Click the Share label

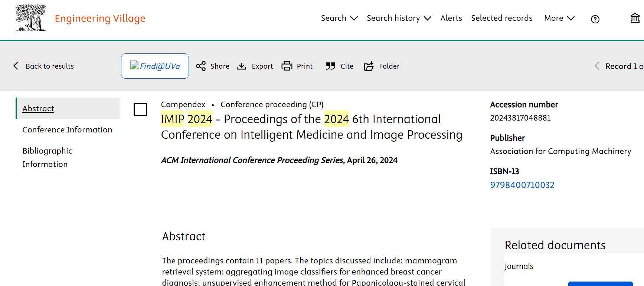point(220,66)
